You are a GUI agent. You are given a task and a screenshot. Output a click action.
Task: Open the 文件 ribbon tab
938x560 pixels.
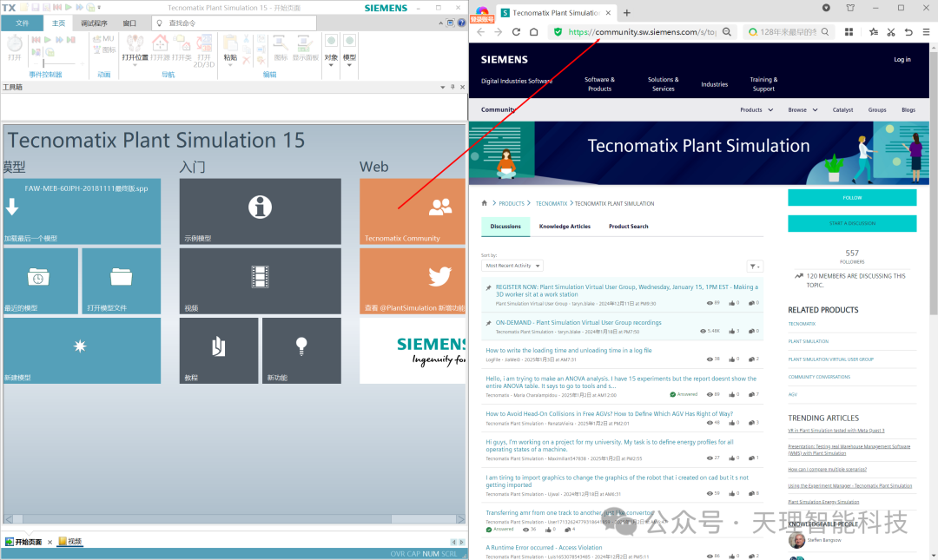coord(22,23)
